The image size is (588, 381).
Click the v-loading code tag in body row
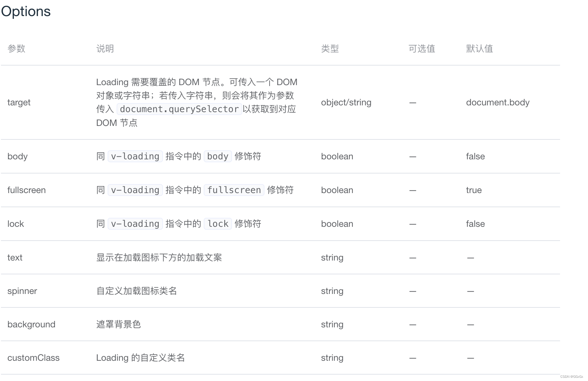point(135,156)
